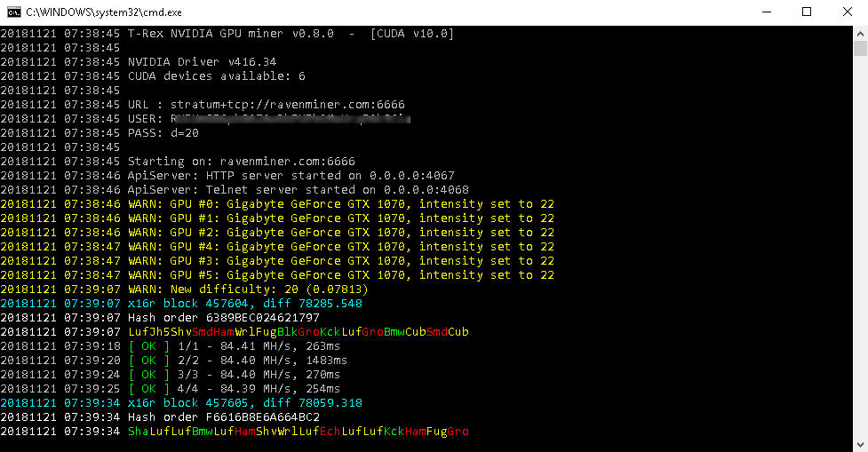Viewport: 868px width, 452px height.
Task: Click the text 'CUDA devices available: 6'
Action: point(217,75)
